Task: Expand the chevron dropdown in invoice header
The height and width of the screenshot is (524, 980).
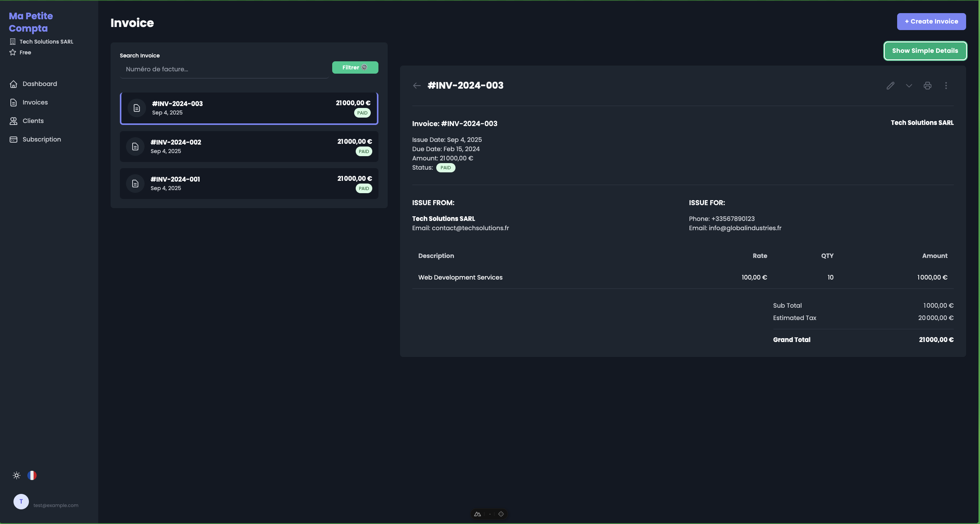Action: (x=909, y=86)
